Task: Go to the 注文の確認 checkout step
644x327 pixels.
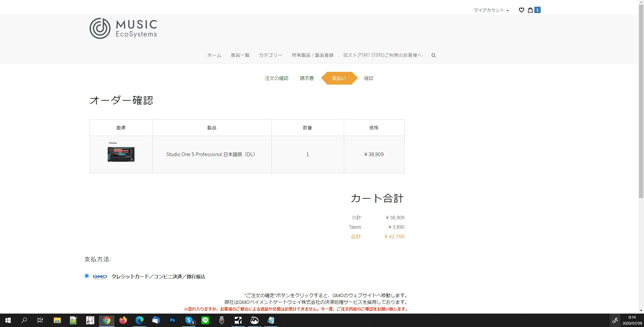Action: click(x=276, y=78)
